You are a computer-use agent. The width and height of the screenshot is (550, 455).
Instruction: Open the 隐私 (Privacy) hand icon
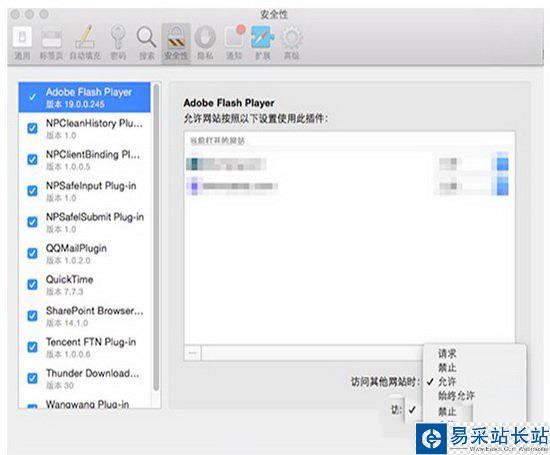point(205,43)
